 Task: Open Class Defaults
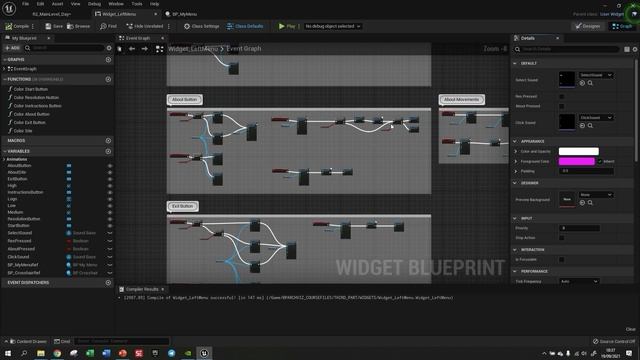pos(245,26)
